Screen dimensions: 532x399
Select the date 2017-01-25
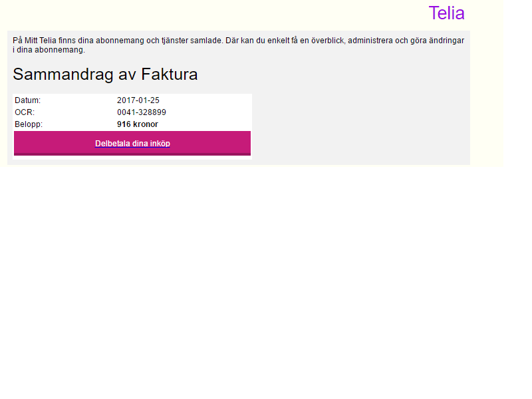coord(138,100)
